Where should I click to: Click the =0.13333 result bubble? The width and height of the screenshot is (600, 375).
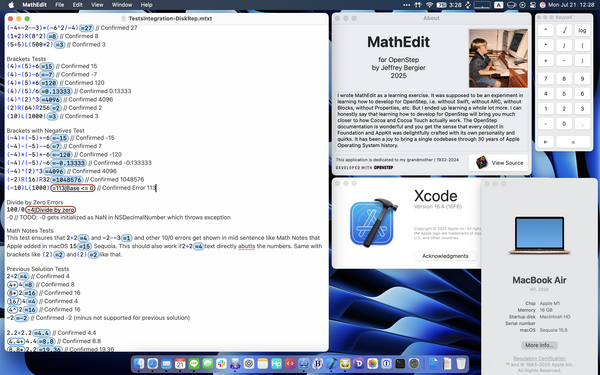coord(56,91)
